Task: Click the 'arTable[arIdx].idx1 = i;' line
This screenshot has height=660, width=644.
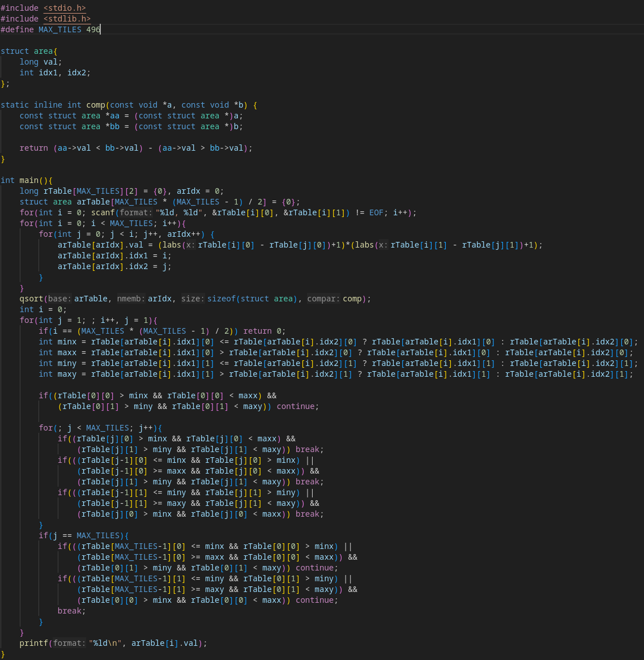Action: [114, 256]
